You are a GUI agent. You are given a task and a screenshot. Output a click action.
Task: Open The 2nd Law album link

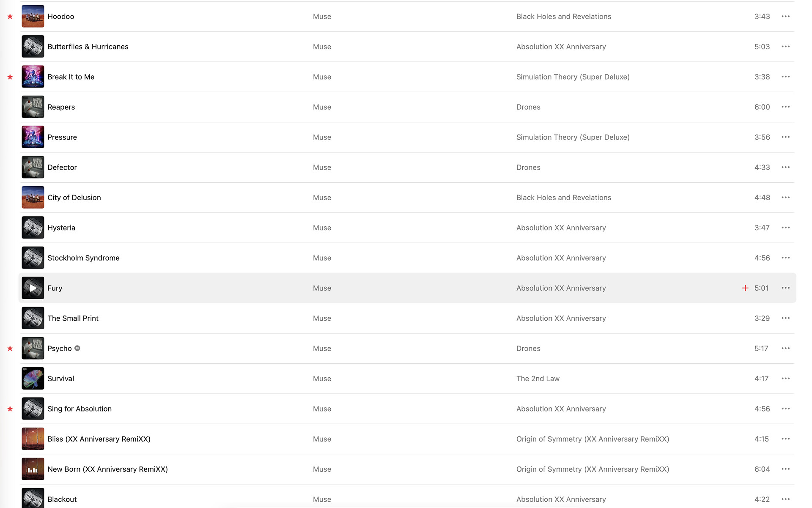pyautogui.click(x=538, y=379)
